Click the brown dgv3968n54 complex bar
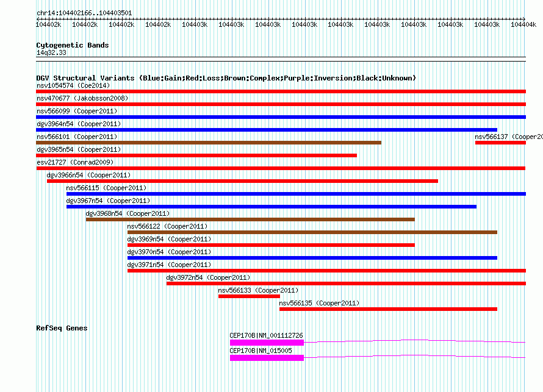This screenshot has width=543, height=392. pyautogui.click(x=250, y=219)
